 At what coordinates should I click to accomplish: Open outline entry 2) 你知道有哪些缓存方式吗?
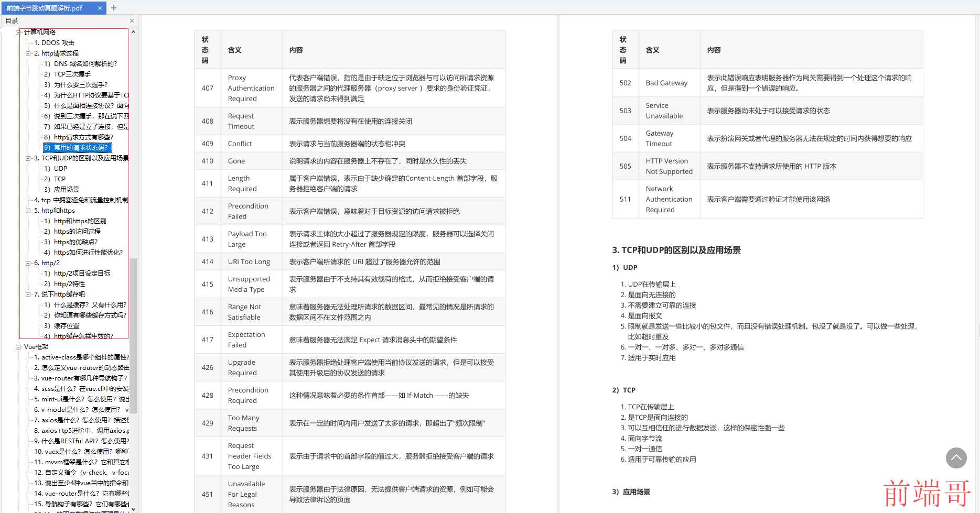click(85, 315)
